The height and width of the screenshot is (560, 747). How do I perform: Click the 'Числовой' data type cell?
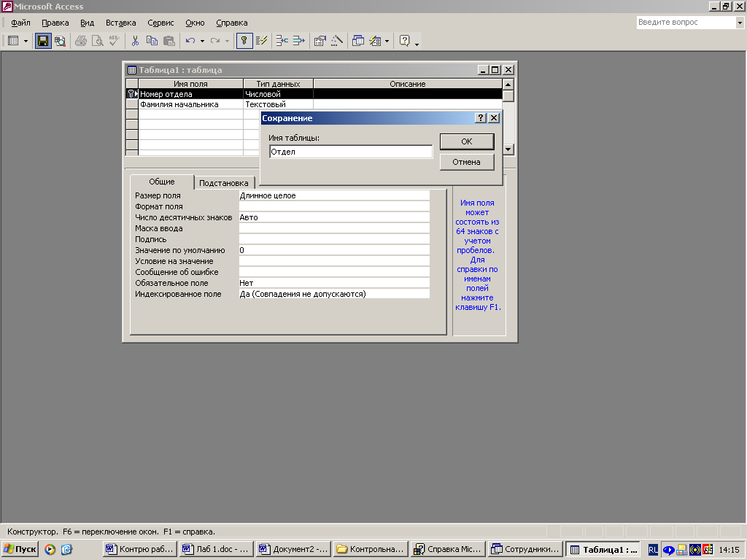point(278,94)
